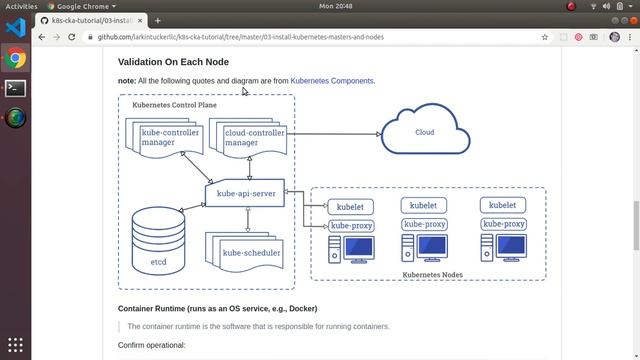640x360 pixels.
Task: Select the k8s-cka-tutorial browser tab
Action: (91, 20)
